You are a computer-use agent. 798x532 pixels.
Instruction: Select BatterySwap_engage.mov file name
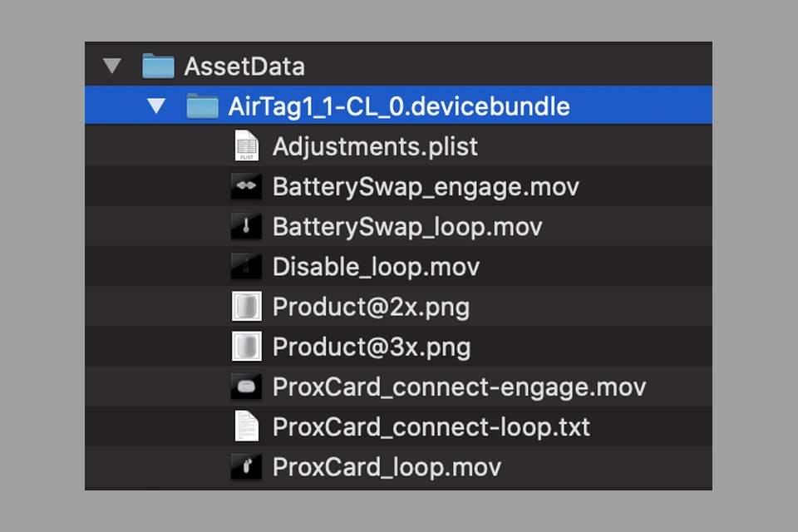point(426,187)
